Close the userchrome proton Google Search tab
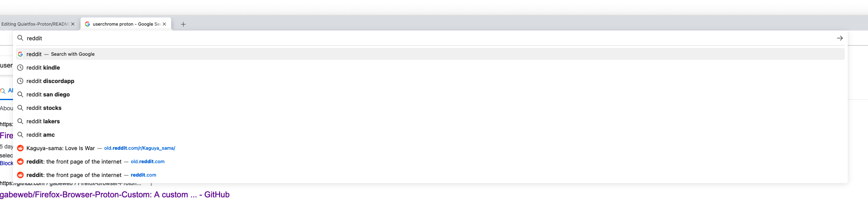This screenshot has height=201, width=868. [164, 24]
